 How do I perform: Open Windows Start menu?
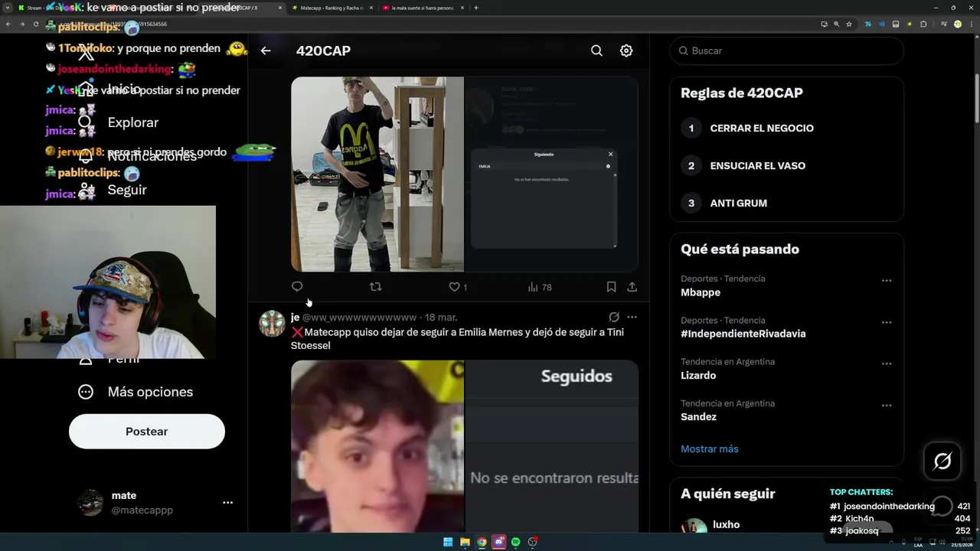[448, 542]
